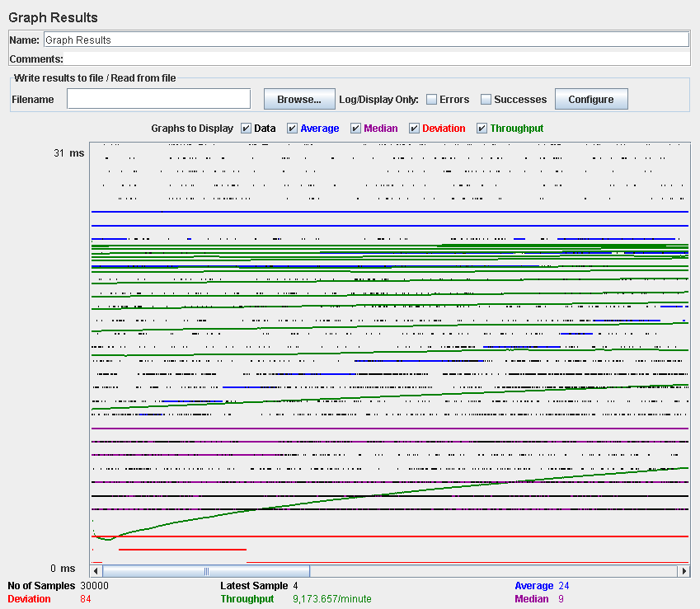Toggle the Data graph checkbox

click(x=246, y=129)
